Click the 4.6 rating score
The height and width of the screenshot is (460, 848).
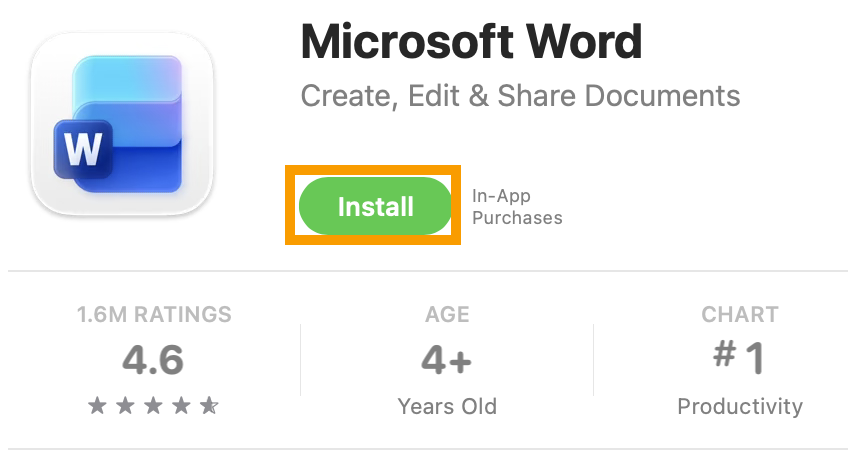point(154,360)
